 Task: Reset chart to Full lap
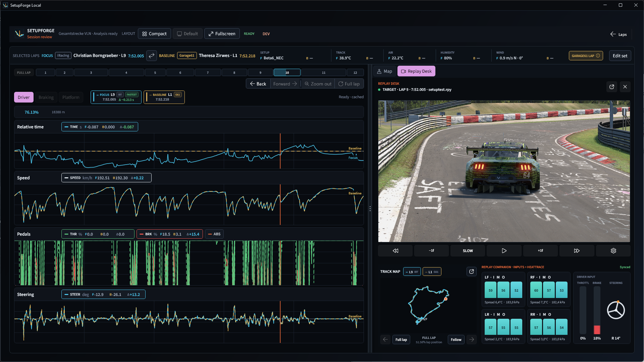(x=349, y=84)
